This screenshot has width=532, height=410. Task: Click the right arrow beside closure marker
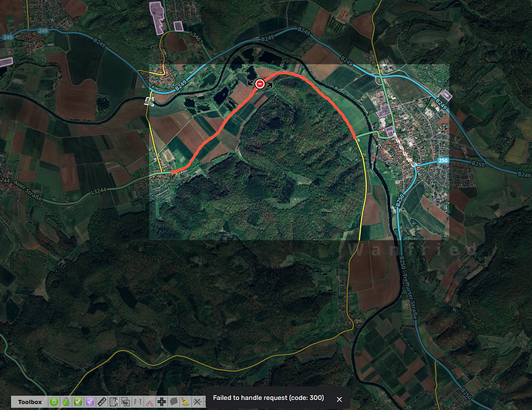270,83
